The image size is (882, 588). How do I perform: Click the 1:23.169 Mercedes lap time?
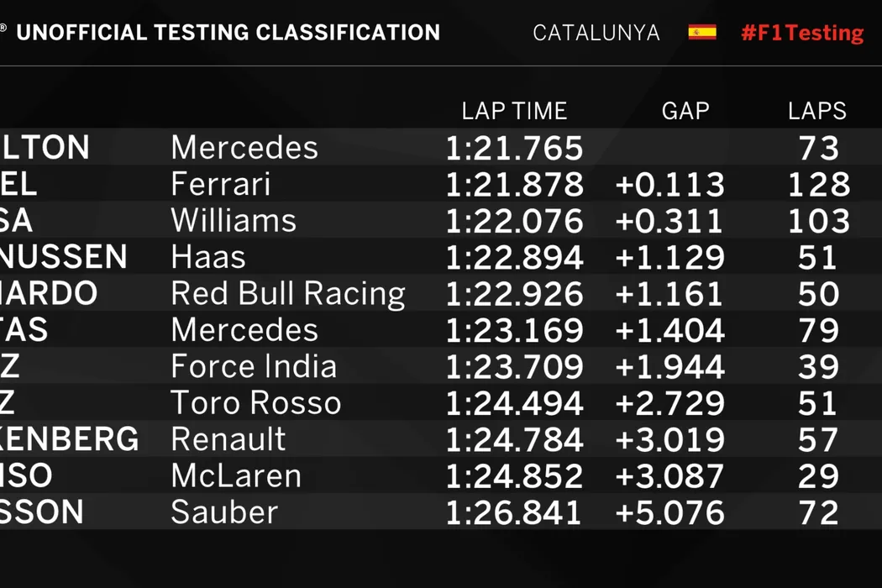514,331
